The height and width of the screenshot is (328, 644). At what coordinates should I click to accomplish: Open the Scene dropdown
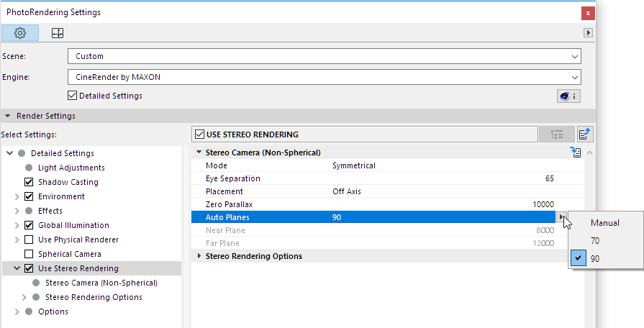point(324,56)
